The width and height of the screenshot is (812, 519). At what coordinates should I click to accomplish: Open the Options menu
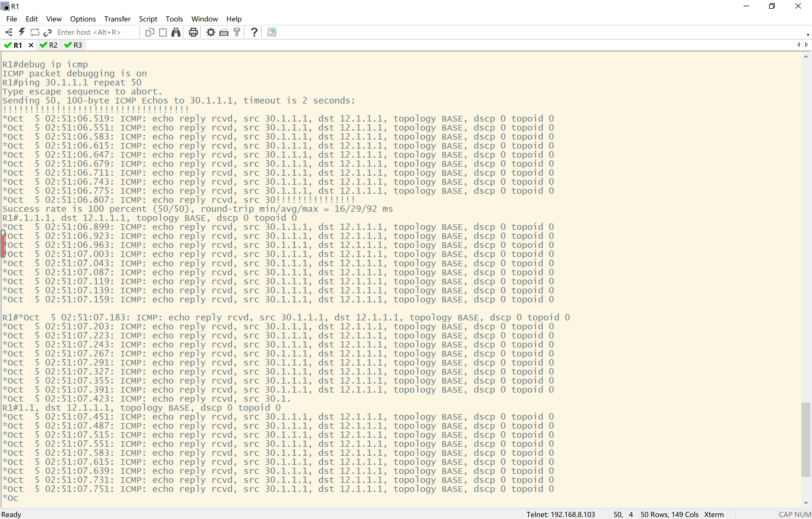click(83, 19)
